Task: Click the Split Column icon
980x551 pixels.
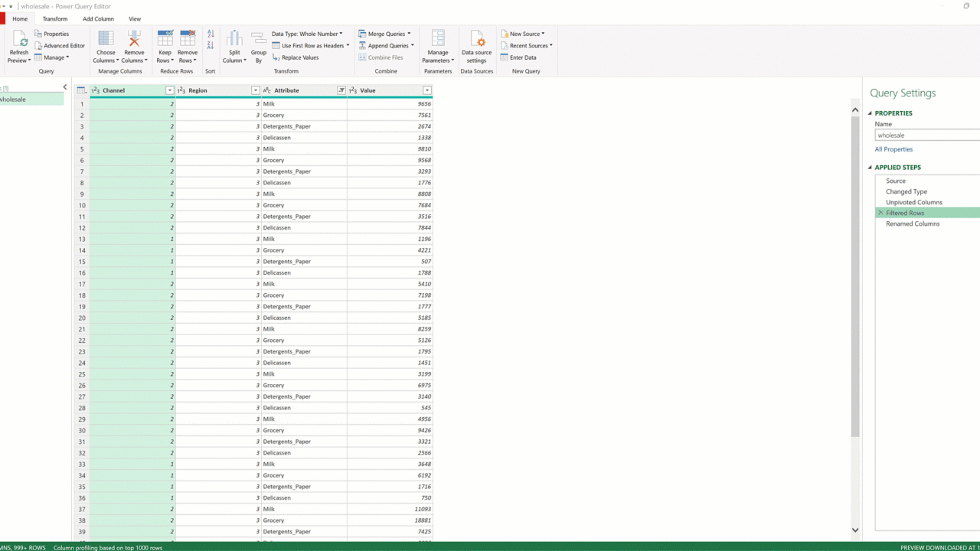Action: coord(234,40)
